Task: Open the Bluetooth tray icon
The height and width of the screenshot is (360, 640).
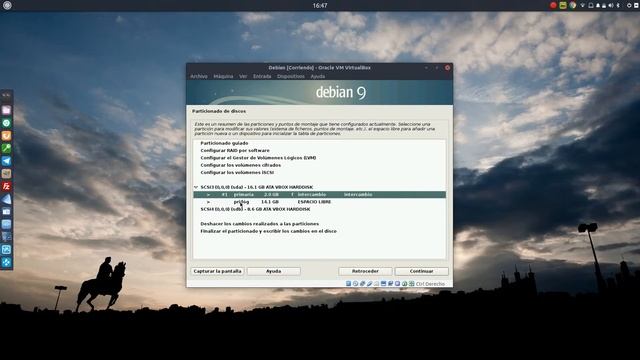Action: tap(618, 5)
